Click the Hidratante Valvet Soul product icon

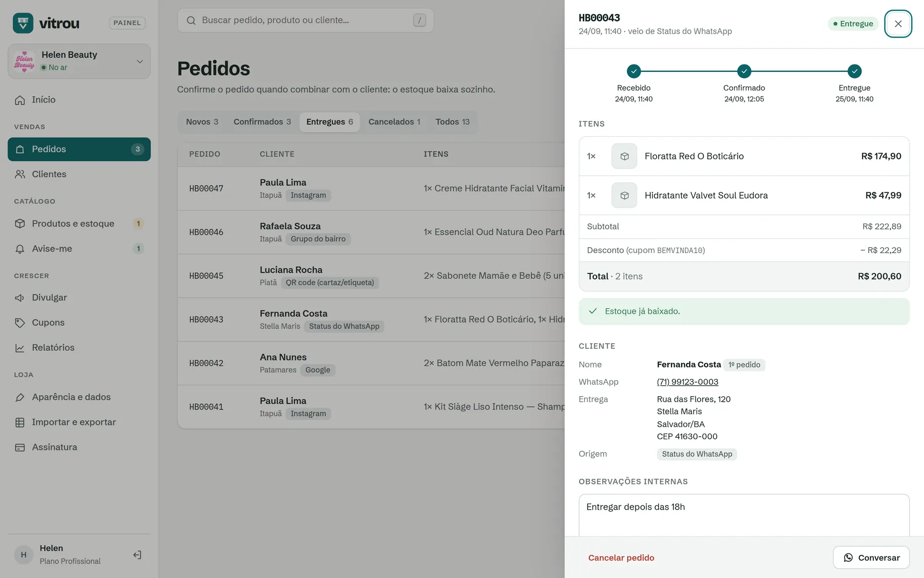(x=624, y=195)
